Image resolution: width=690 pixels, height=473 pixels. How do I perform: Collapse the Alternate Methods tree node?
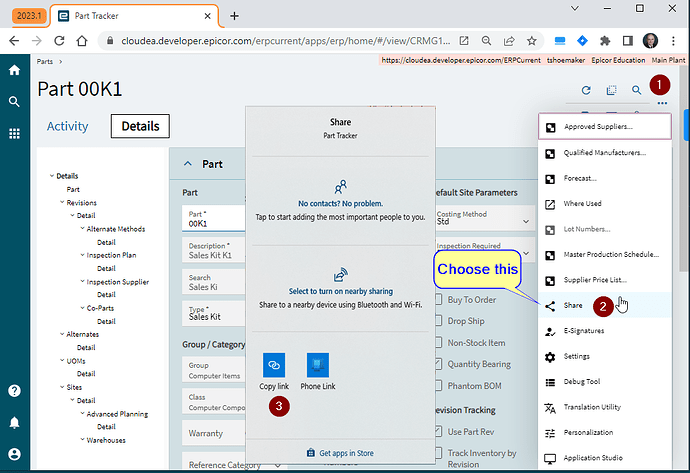tap(82, 229)
